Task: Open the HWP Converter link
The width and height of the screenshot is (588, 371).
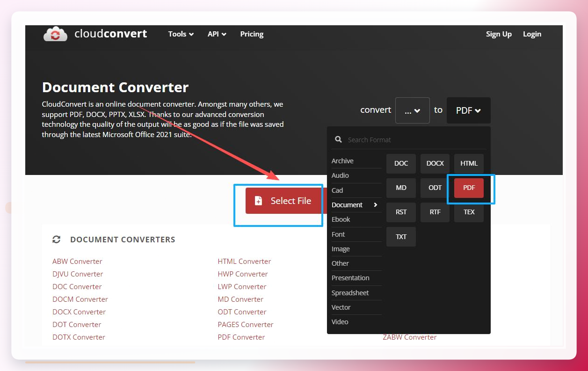Action: point(243,274)
